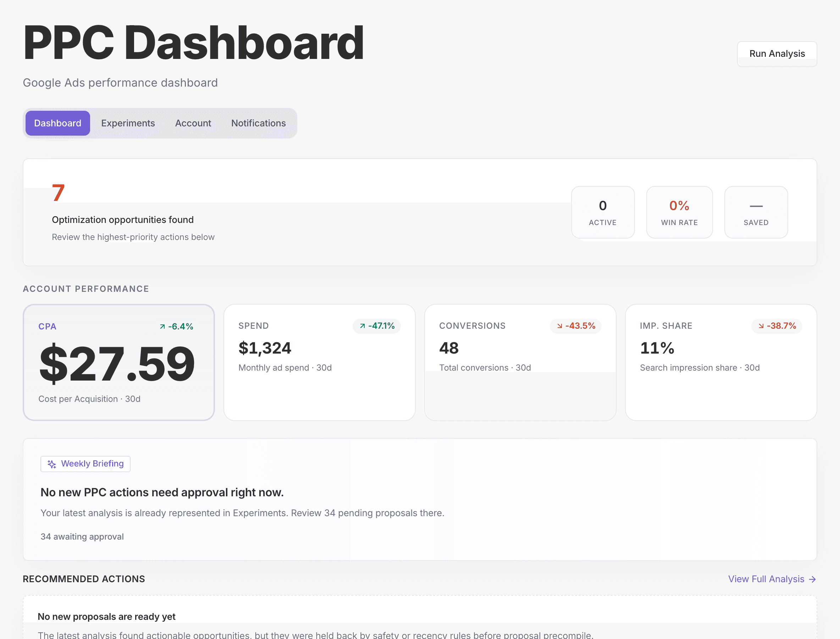Click the upward trend arrow on the CPA card

(x=162, y=326)
